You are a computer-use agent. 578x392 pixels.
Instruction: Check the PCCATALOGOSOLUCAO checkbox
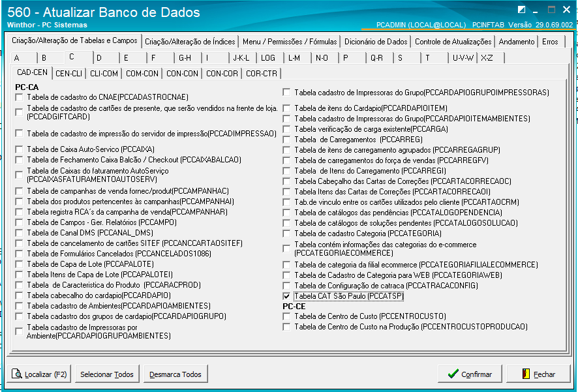[x=286, y=223]
